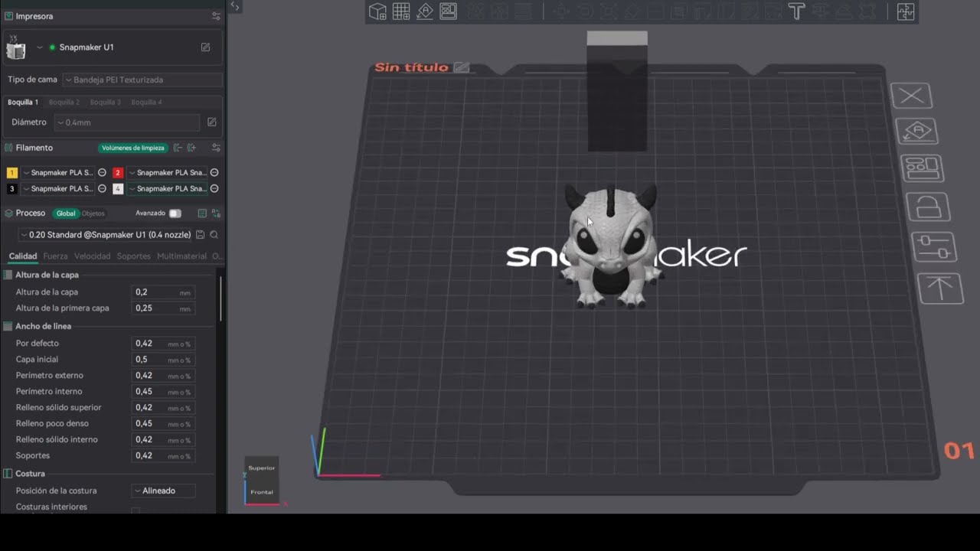This screenshot has height=551, width=980.
Task: Toggle the Costuras interiores checkbox
Action: (136, 510)
